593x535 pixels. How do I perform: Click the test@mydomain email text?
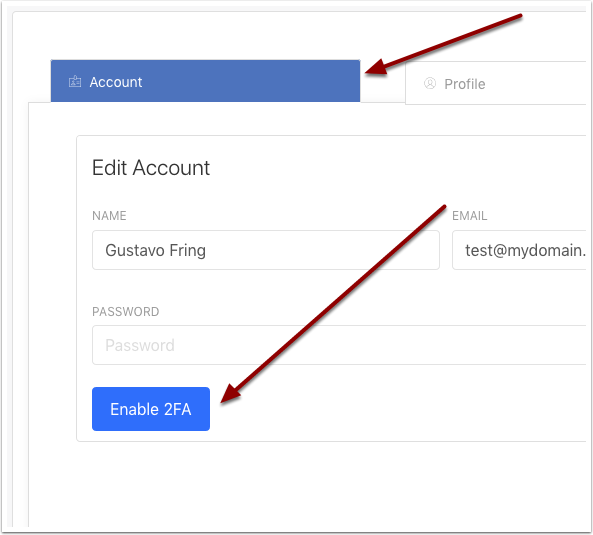(x=525, y=250)
